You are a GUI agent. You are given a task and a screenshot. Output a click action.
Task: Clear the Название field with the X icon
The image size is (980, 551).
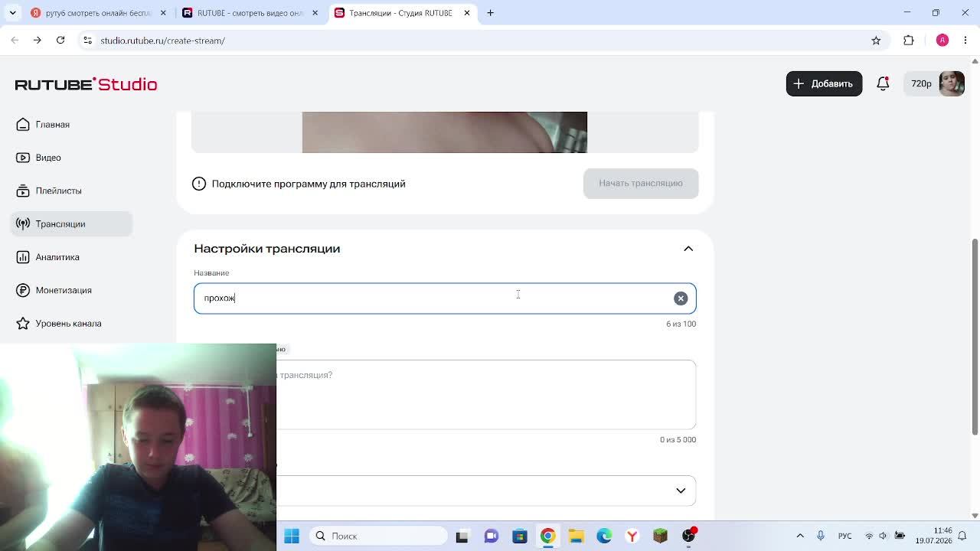(681, 298)
